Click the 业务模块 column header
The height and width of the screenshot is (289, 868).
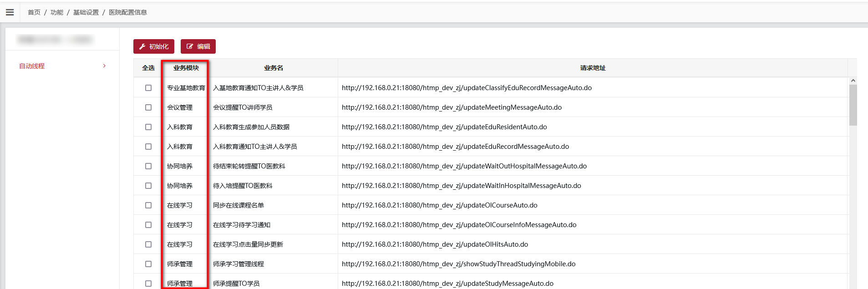(186, 68)
